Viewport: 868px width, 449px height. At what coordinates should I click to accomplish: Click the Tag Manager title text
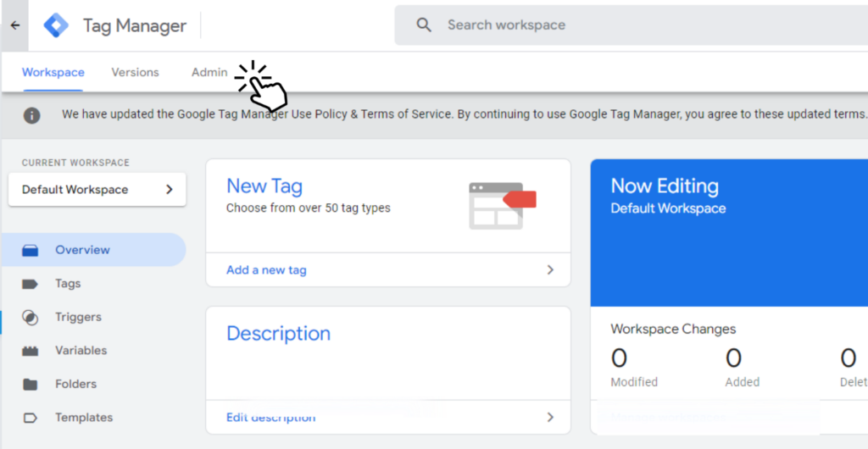tap(135, 26)
